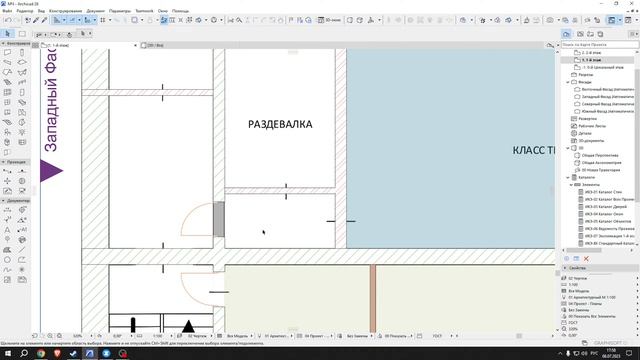Select the Circle/Arc tool
Image resolution: width=640 pixels, height=360 pixels.
[7, 260]
